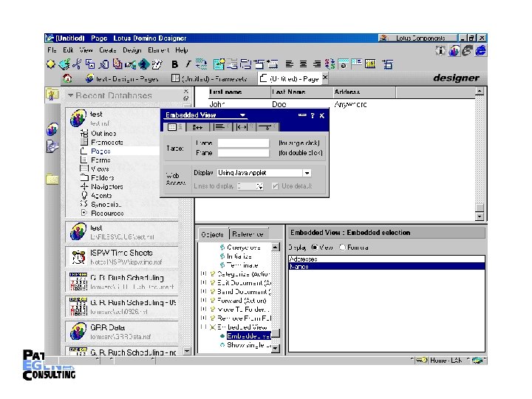Click the double-click Frame input field
Image resolution: width=532 pixels, height=399 pixels.
(x=243, y=153)
